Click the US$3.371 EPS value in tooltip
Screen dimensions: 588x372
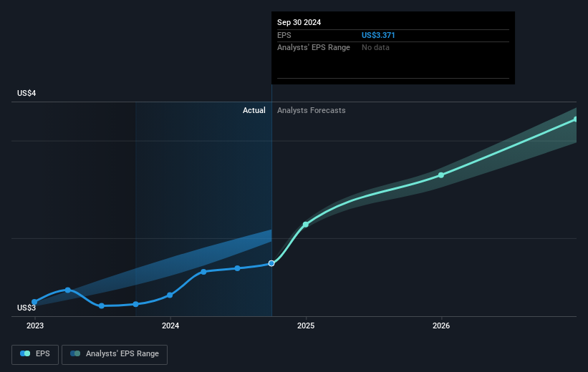point(378,35)
